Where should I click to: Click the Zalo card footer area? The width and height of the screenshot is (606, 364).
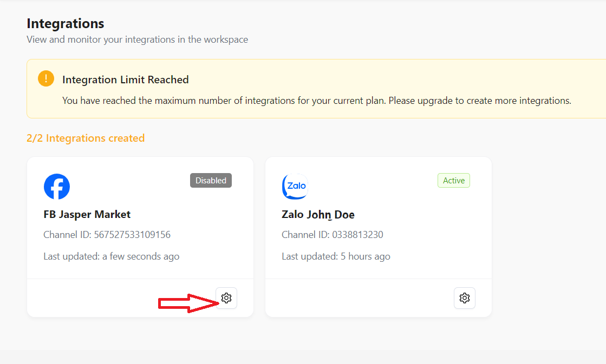tap(357, 298)
